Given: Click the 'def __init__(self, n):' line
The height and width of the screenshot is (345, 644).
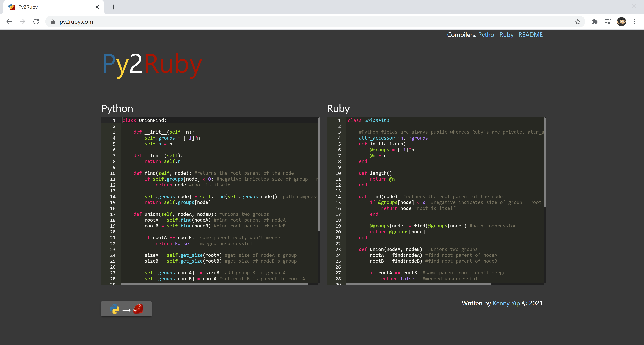Looking at the screenshot, I should point(164,132).
